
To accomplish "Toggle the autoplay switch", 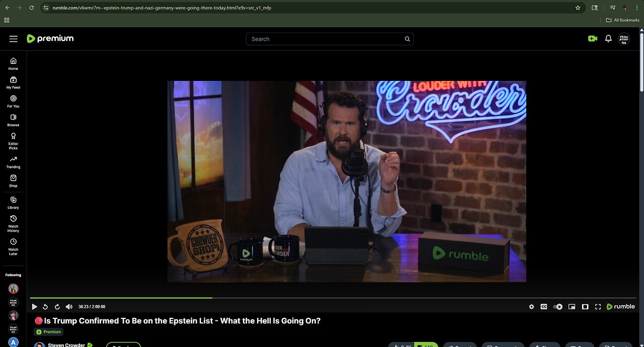I will [558, 307].
